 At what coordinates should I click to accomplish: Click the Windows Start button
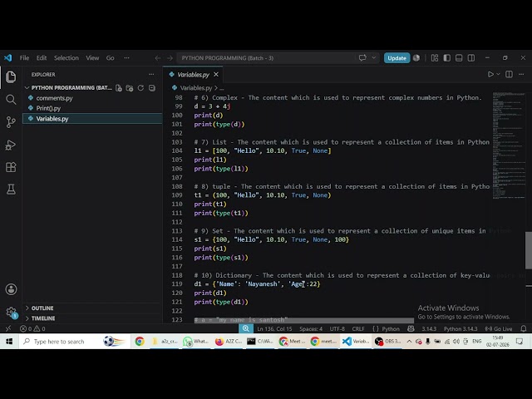click(9, 342)
